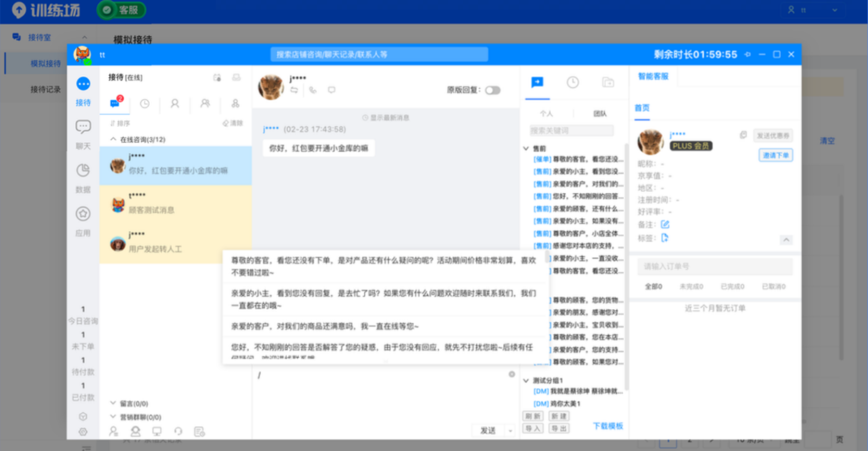Screen dimensions: 868x451
Task: Click the person-list icon in bottom toolbar
Action: pos(114,431)
